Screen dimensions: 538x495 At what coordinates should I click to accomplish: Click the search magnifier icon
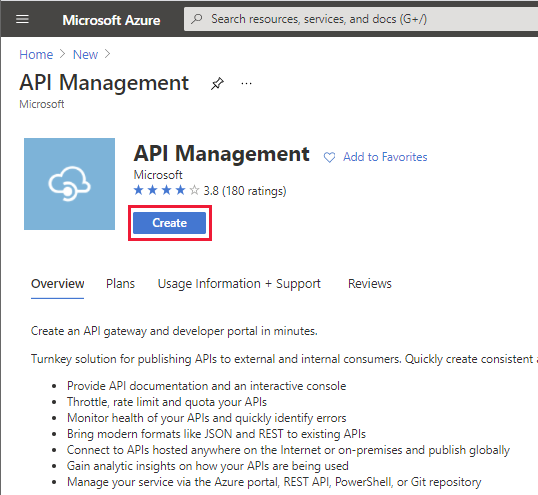pos(197,19)
